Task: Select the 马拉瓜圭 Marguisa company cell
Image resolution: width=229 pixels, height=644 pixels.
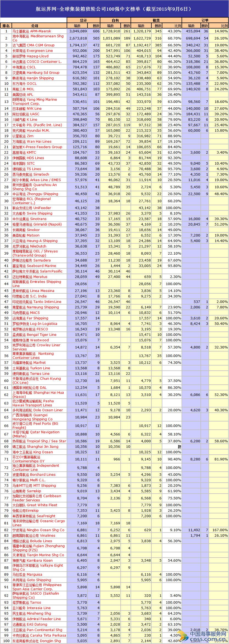Action: pyautogui.click(x=27, y=575)
